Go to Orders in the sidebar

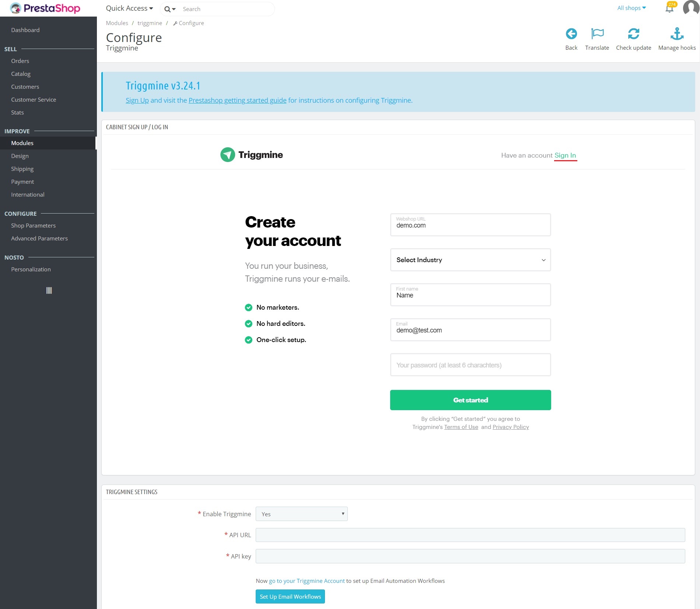point(20,61)
